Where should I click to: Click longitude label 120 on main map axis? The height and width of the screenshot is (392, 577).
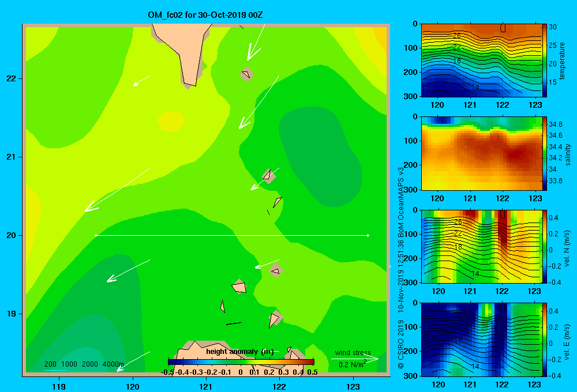tap(133, 386)
